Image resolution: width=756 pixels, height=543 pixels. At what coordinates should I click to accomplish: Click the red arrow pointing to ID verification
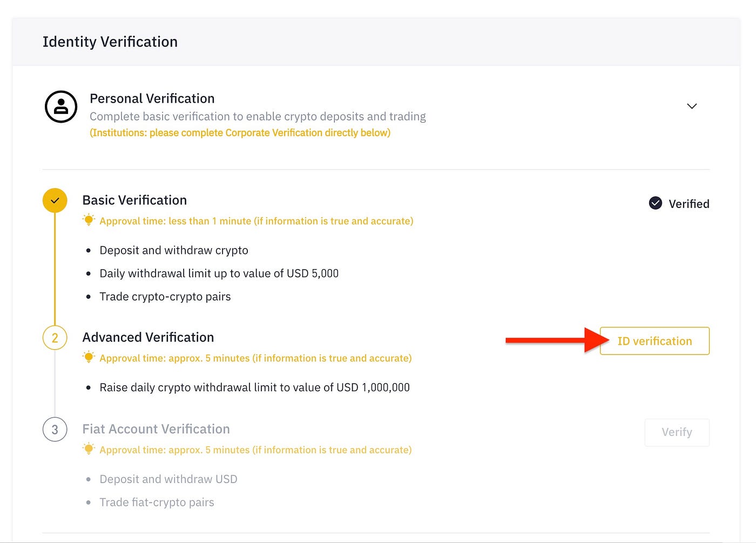click(x=558, y=340)
